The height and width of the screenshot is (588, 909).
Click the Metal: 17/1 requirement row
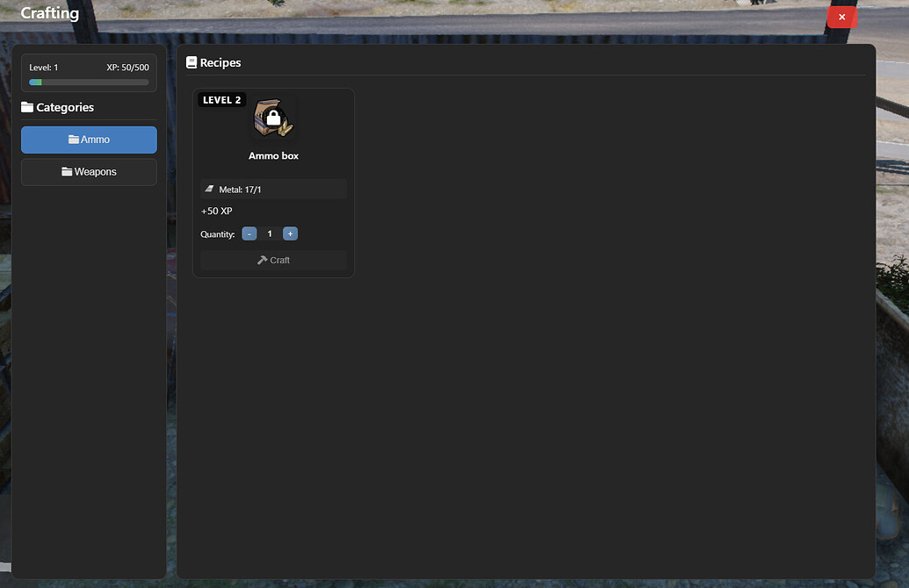coord(272,188)
